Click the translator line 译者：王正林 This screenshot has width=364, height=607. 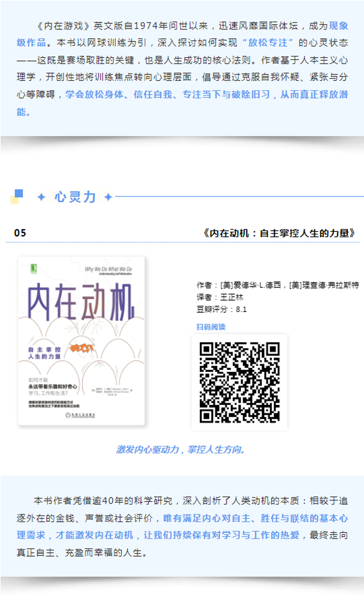[220, 297]
